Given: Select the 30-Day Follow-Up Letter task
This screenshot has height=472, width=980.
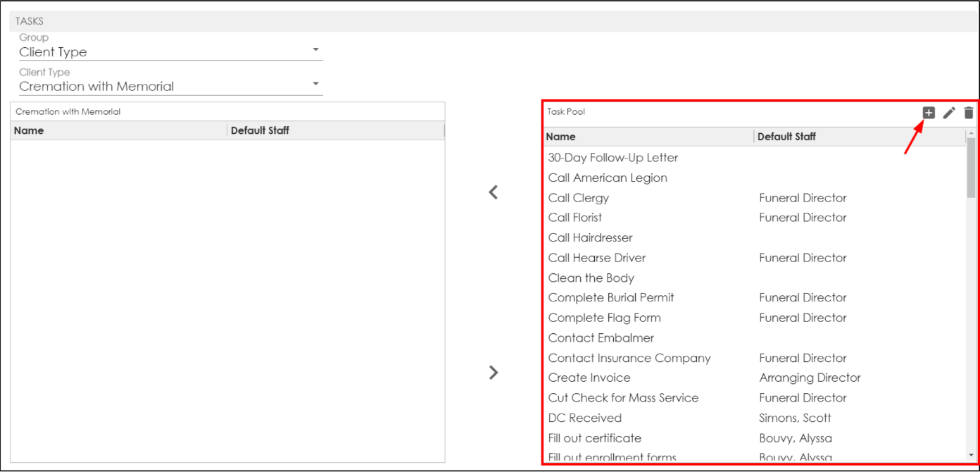Looking at the screenshot, I should coord(612,158).
